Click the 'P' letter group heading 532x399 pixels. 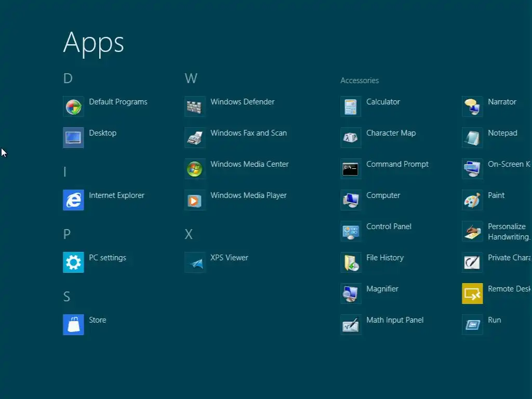pyautogui.click(x=67, y=234)
